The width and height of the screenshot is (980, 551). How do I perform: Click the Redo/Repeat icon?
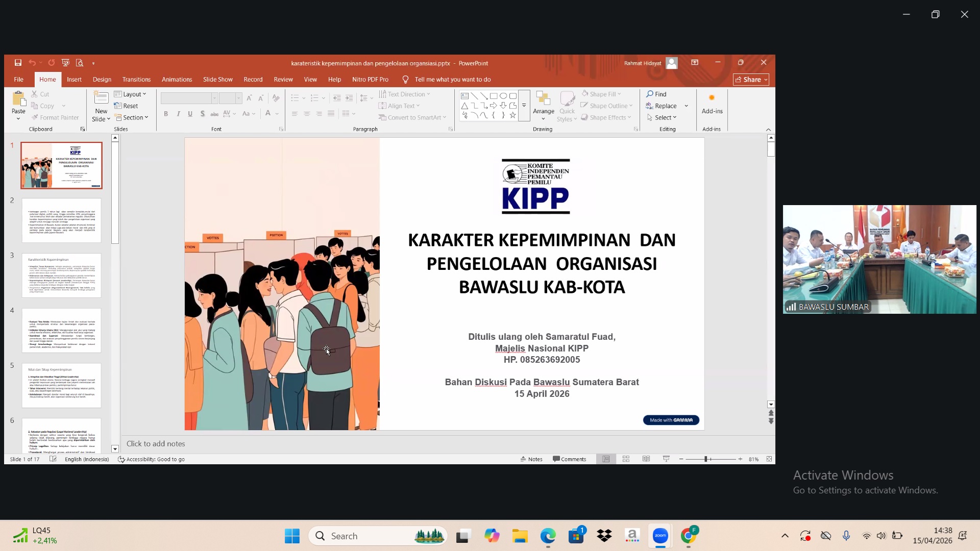(52, 63)
